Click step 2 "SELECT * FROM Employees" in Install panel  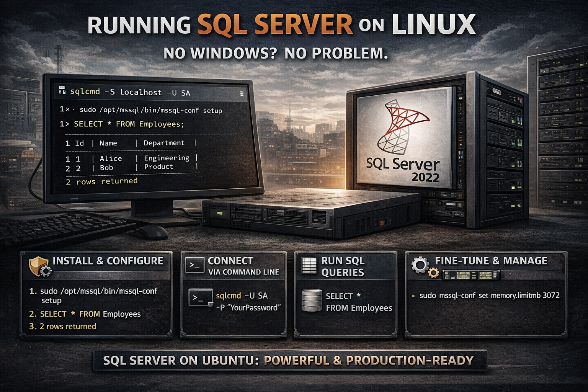(85, 314)
